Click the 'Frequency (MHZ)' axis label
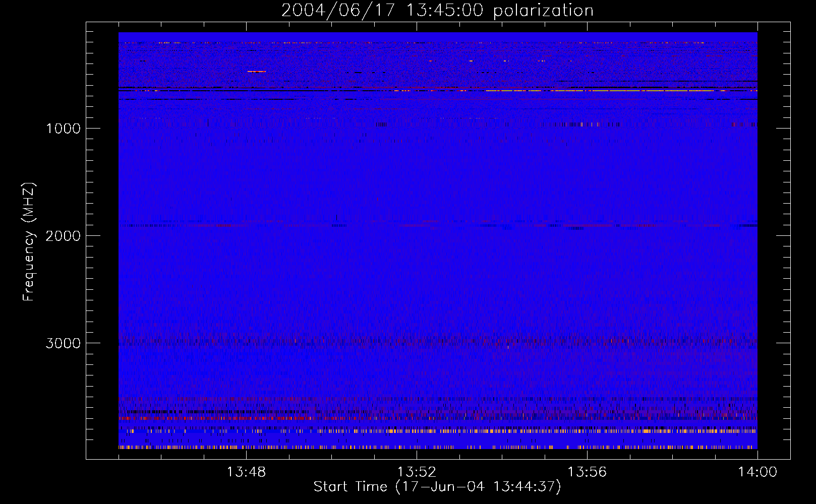 click(29, 241)
